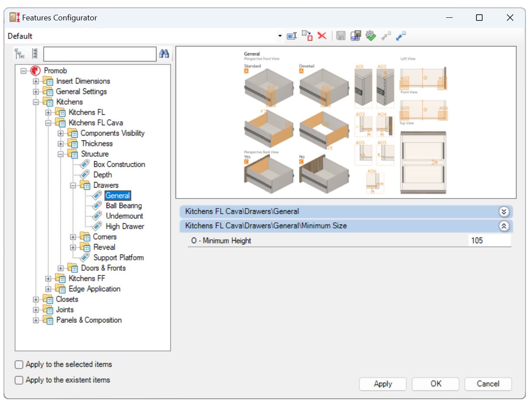
Task: Expand the Drawers\General section chevron
Action: [x=503, y=212]
